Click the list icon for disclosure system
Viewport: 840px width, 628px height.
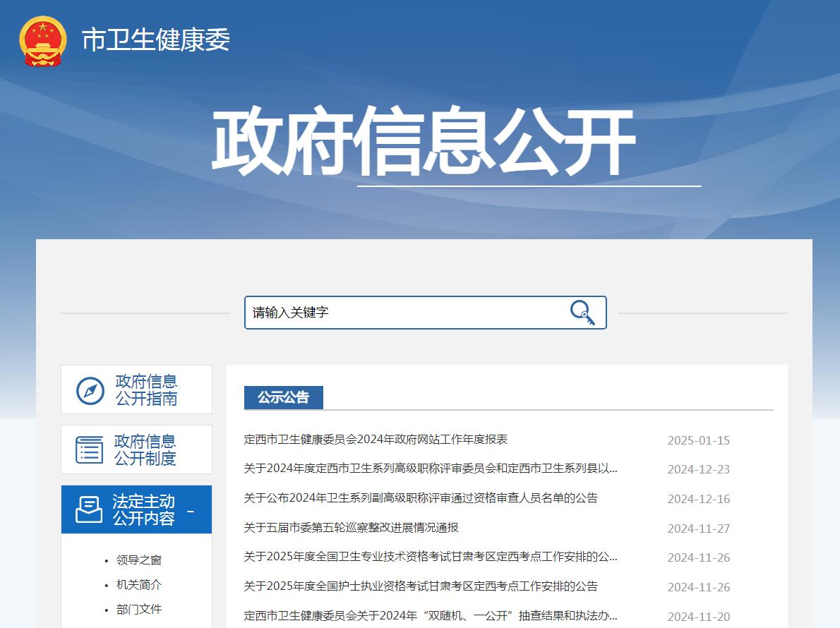[90, 450]
